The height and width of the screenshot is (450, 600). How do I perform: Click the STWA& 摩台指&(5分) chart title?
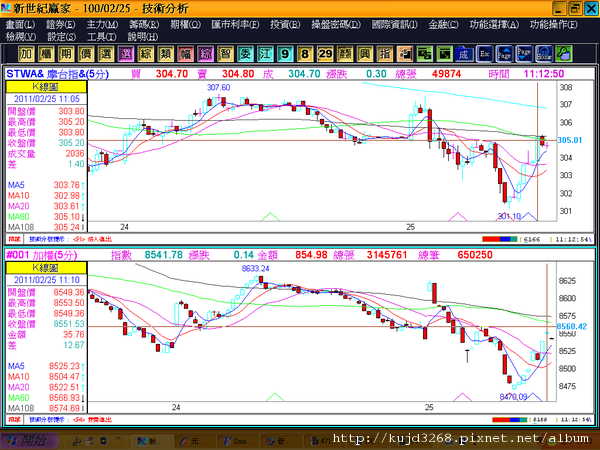58,74
